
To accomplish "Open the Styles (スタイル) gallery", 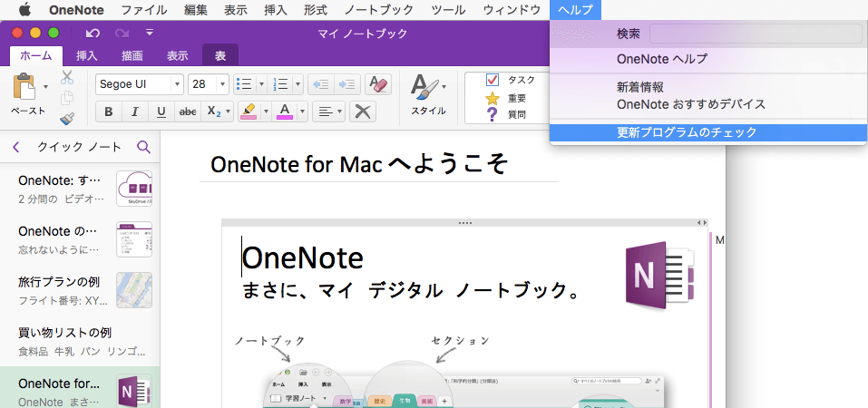I will click(428, 95).
